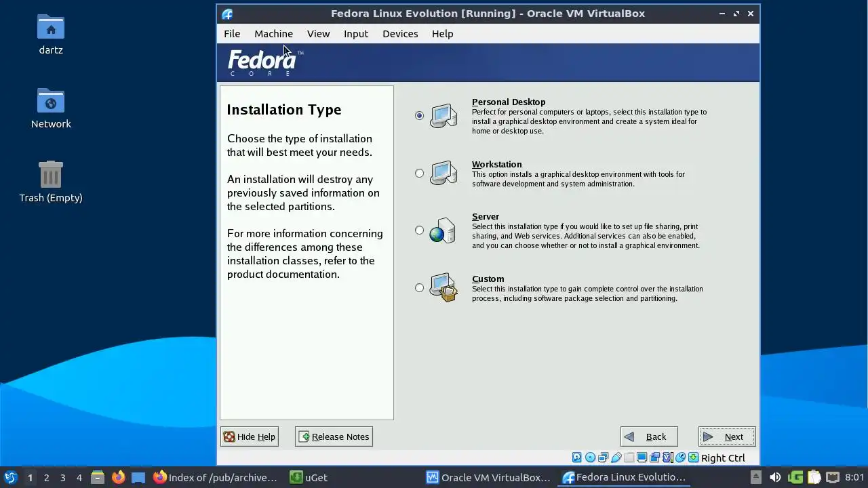868x488 pixels.
Task: Open the volume speaker tray icon
Action: click(x=776, y=477)
